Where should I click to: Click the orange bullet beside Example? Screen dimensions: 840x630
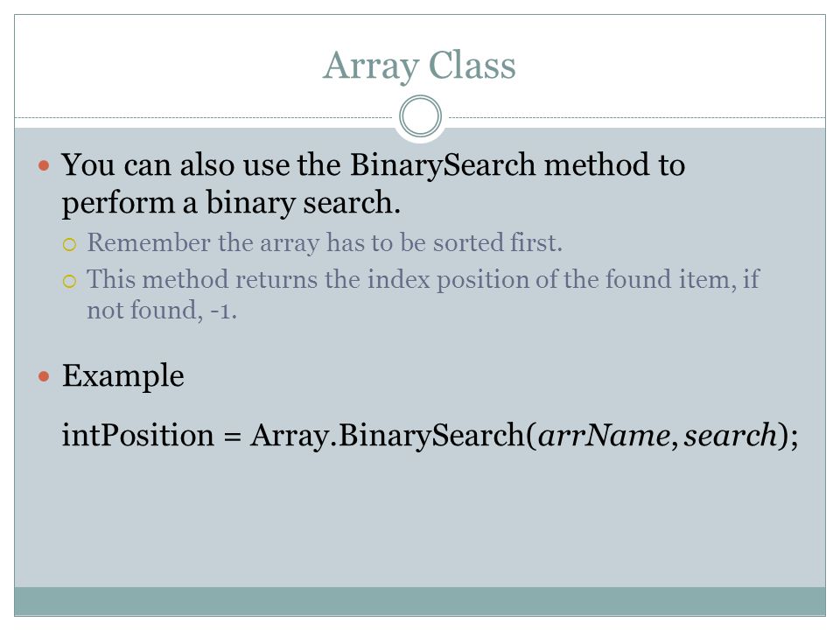point(44,376)
